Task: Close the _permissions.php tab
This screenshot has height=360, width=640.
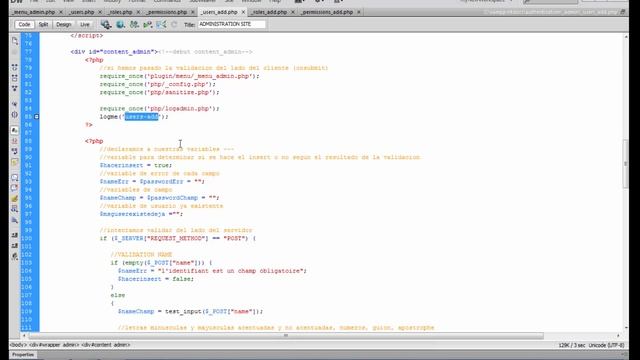Action: coord(193,12)
